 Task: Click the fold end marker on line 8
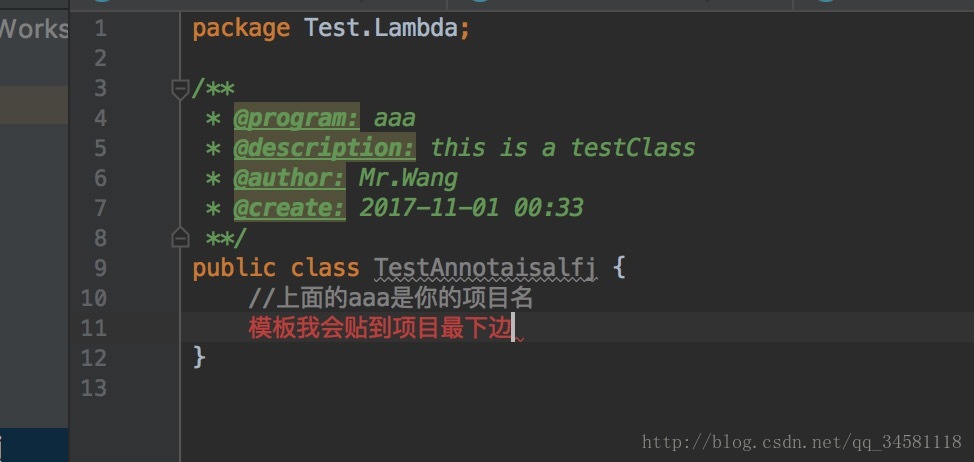click(180, 238)
